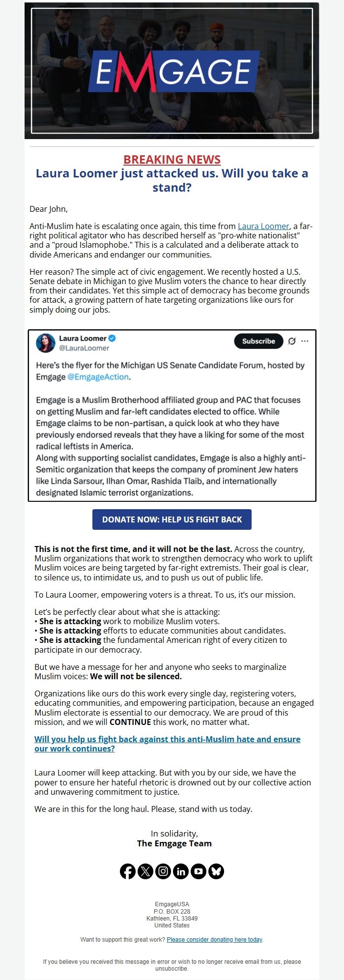Click the X (Twitter) social icon
This screenshot has width=344, height=980.
point(145,871)
